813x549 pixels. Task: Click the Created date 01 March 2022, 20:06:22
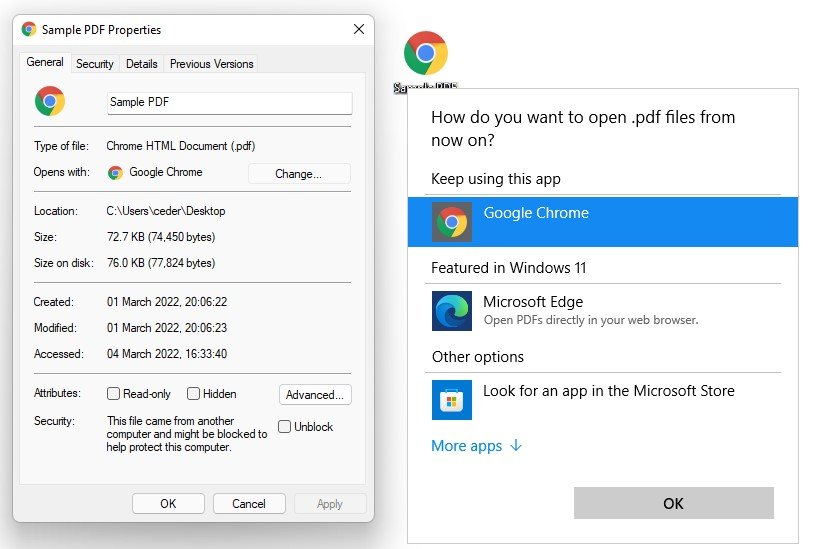pos(167,302)
